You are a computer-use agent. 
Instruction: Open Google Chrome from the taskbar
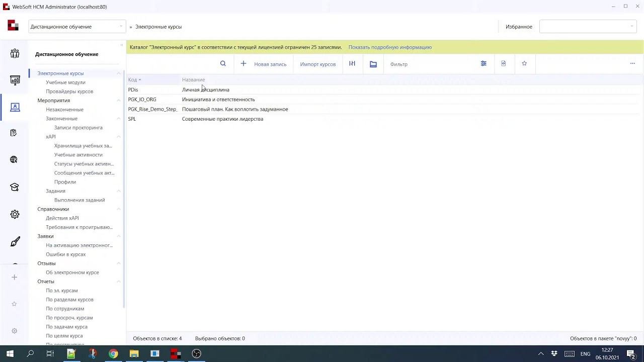[x=113, y=353]
